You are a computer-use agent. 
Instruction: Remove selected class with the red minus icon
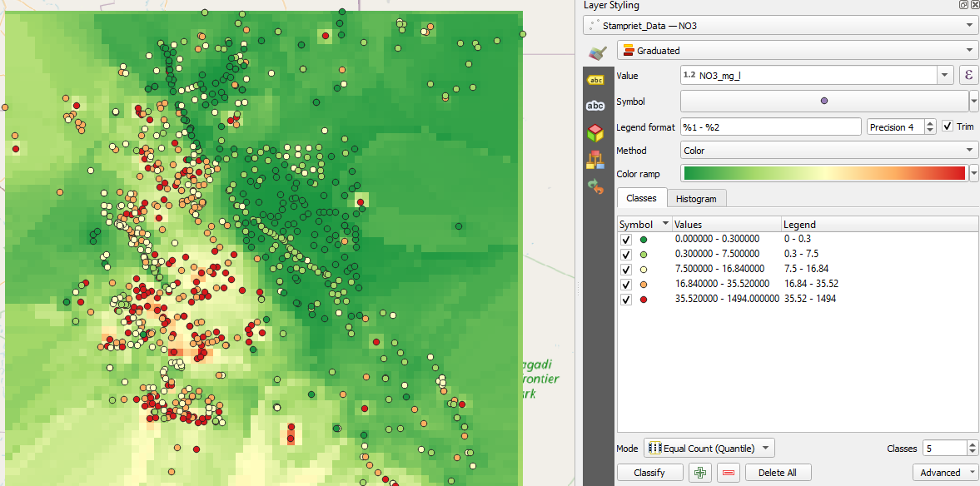click(x=727, y=472)
